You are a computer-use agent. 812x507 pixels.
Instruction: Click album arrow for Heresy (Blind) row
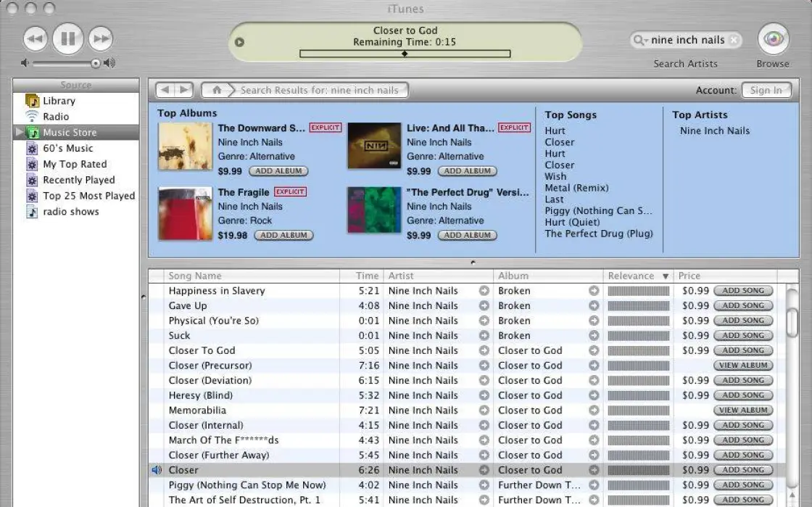coord(594,395)
